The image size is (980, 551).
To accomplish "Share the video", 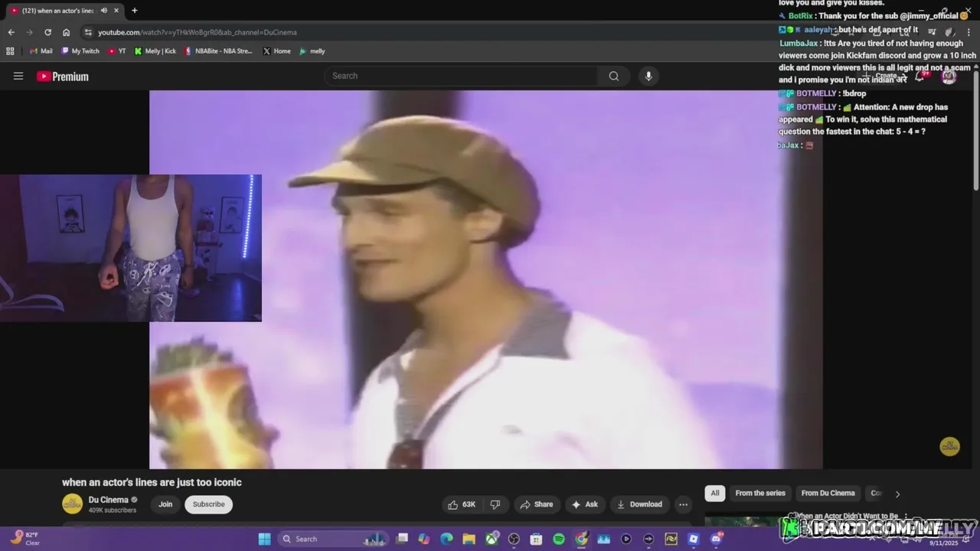I will (x=536, y=504).
